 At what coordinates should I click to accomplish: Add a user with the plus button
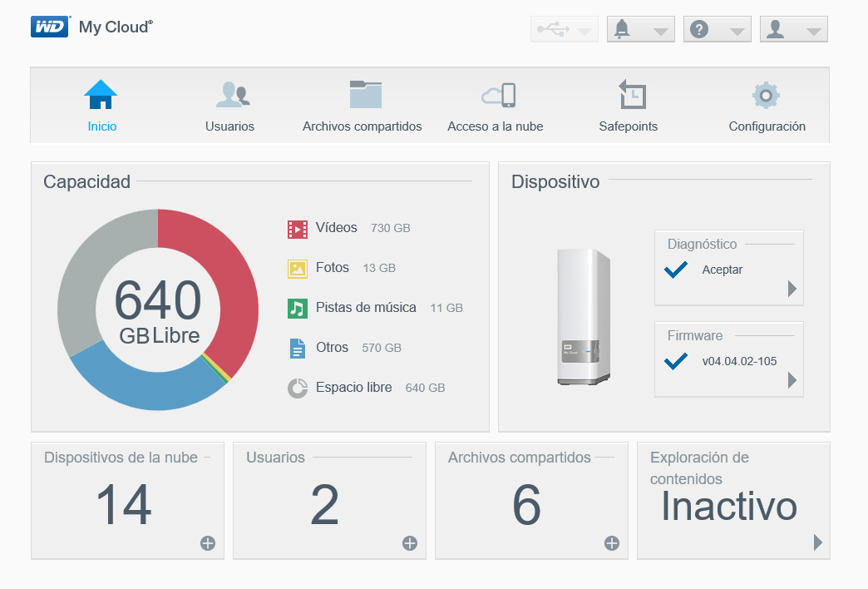click(410, 543)
